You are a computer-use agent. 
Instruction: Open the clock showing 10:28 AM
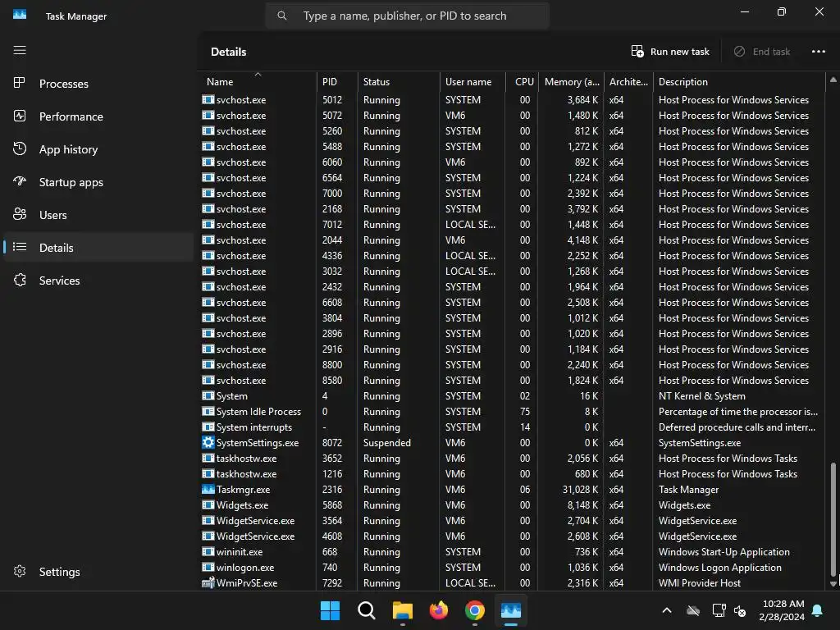click(x=782, y=610)
